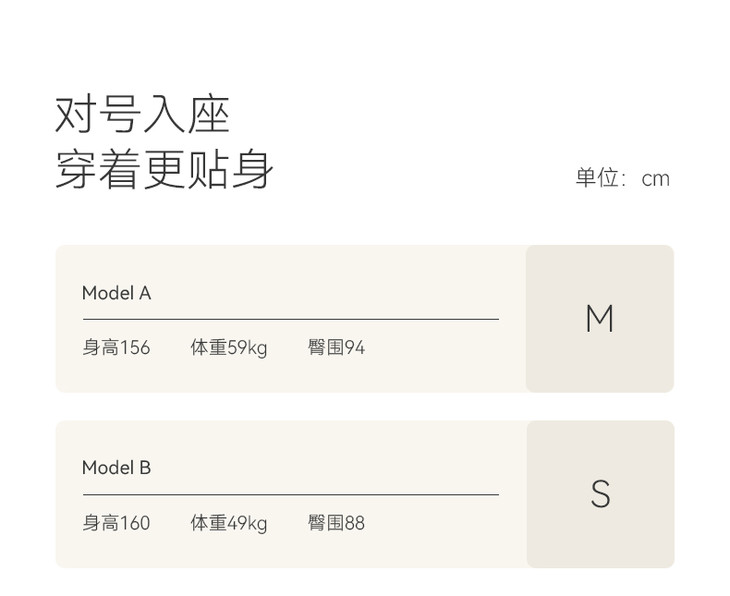
Task: Click the 49kg value in Model B row
Action: [x=247, y=523]
